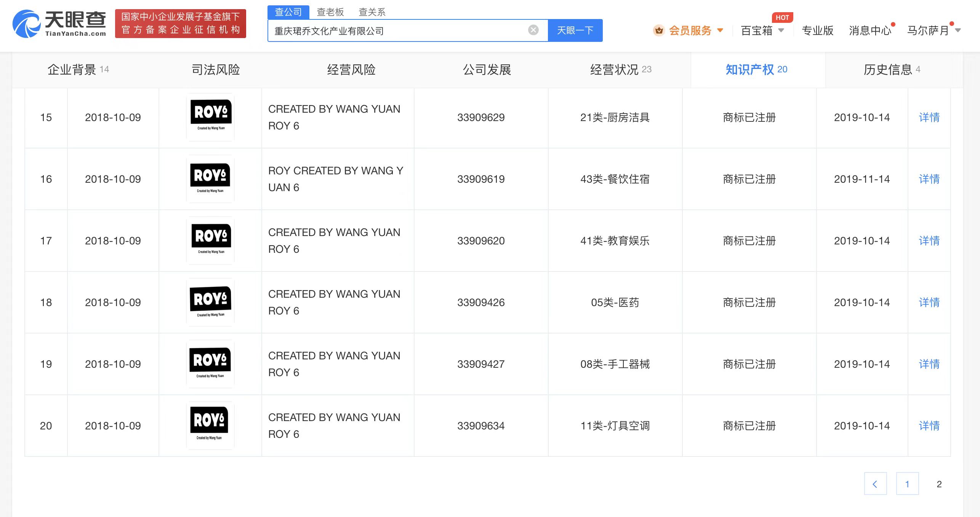Open the ROY6 trademark image in row 18
The image size is (980, 517).
pyautogui.click(x=210, y=302)
